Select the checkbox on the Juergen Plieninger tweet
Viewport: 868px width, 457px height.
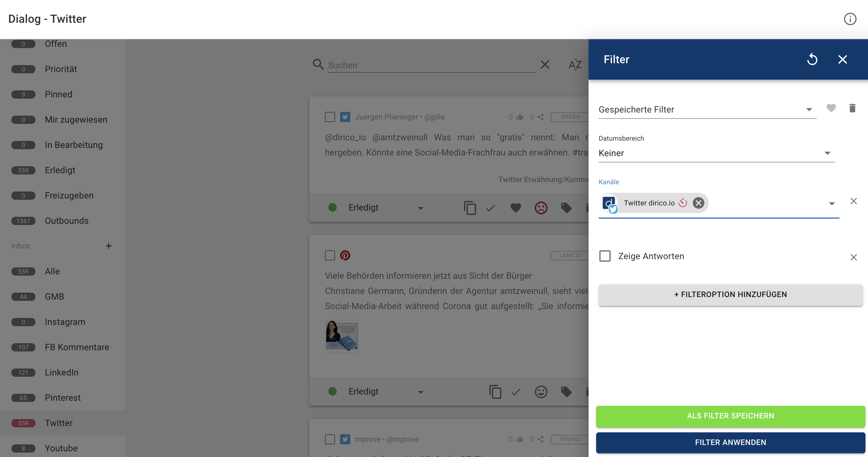[x=330, y=117]
